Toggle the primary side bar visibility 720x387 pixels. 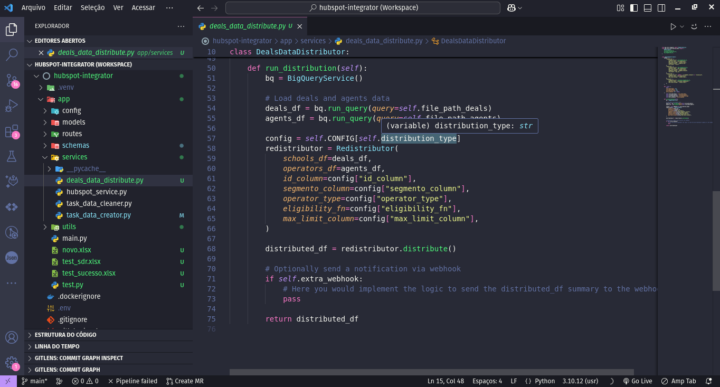coord(634,8)
